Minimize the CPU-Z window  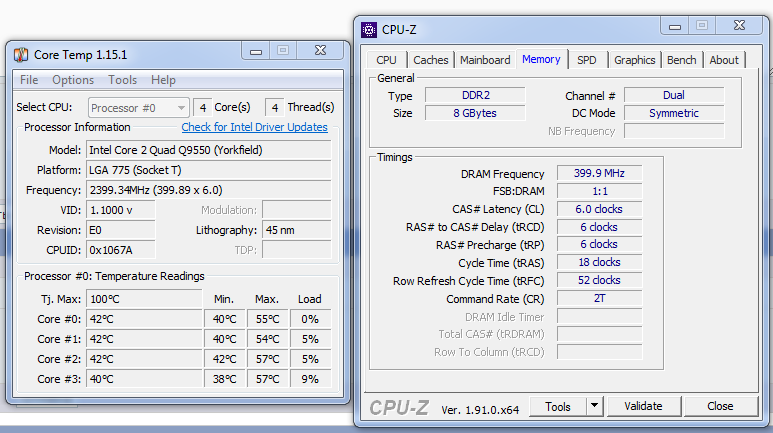point(675,26)
